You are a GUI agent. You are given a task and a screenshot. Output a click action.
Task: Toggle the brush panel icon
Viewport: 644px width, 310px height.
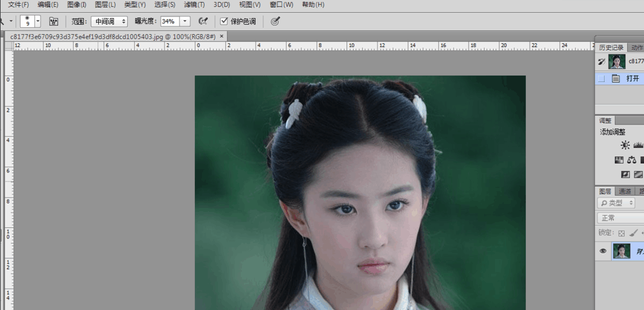point(54,21)
